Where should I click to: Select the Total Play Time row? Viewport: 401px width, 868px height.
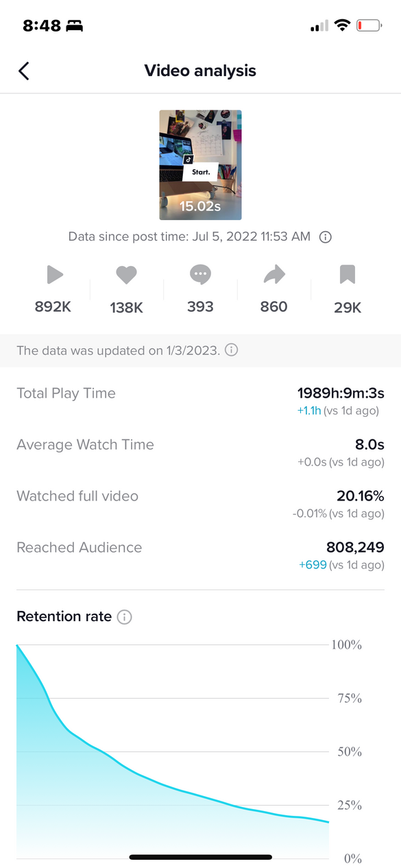click(x=200, y=401)
